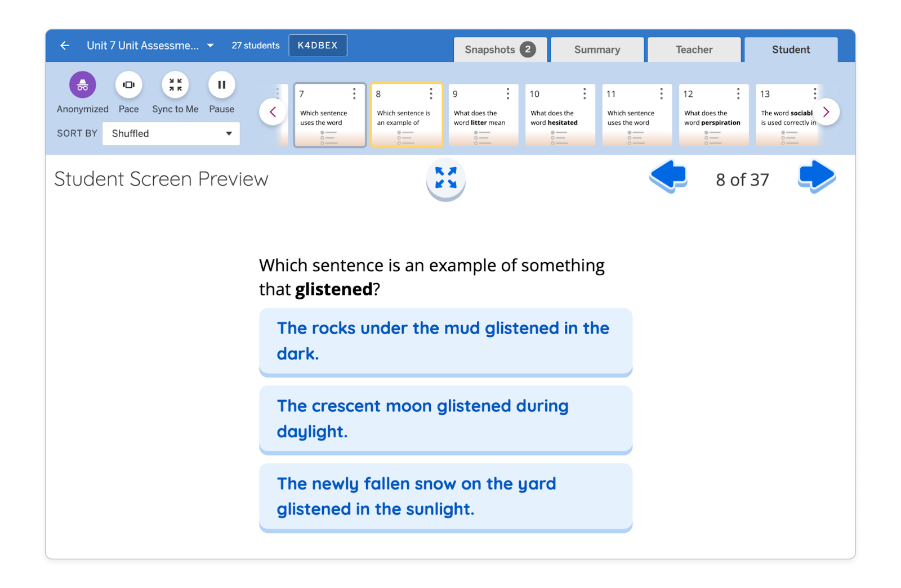The image size is (901, 588).
Task: Switch to the Snapshots tab
Action: tap(499, 50)
